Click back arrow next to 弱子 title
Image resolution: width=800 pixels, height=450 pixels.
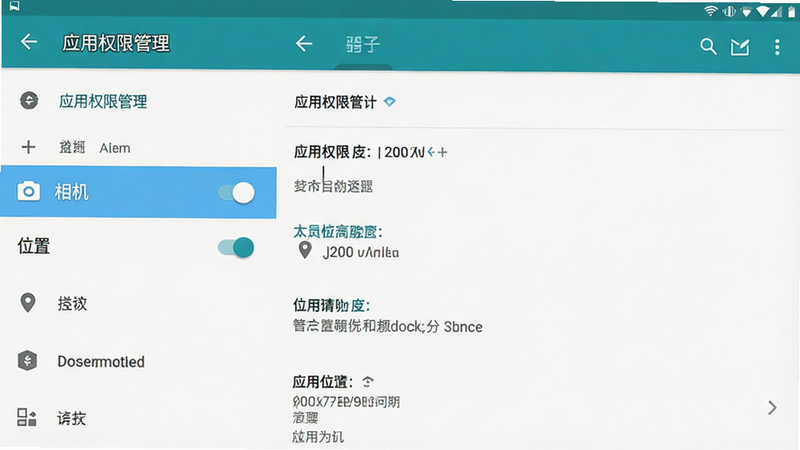pos(304,43)
